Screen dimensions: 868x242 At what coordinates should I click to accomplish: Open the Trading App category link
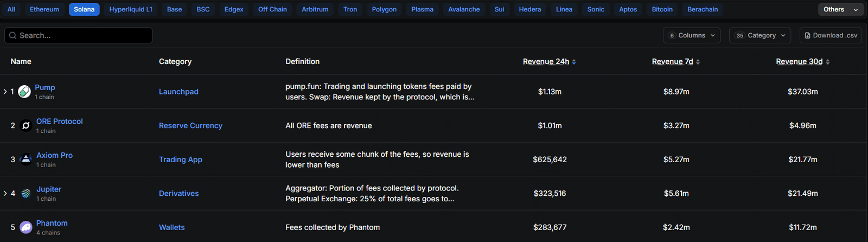tap(181, 160)
